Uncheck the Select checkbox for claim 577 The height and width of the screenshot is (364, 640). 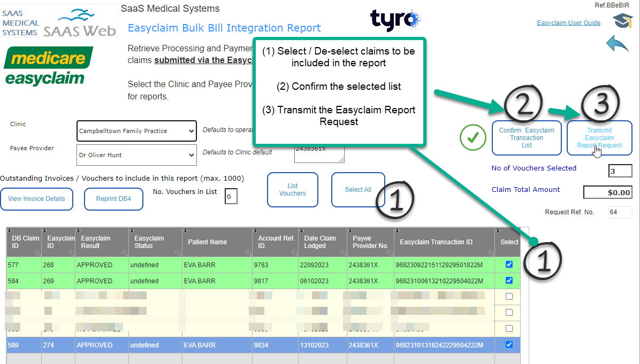pos(509,265)
